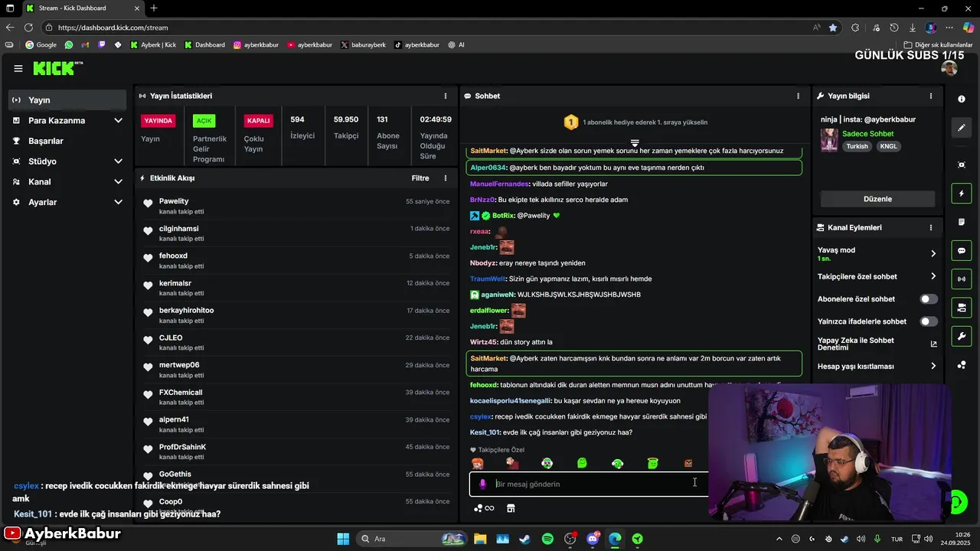The image size is (980, 551).
Task: Click the KNGL tag
Action: [888, 146]
